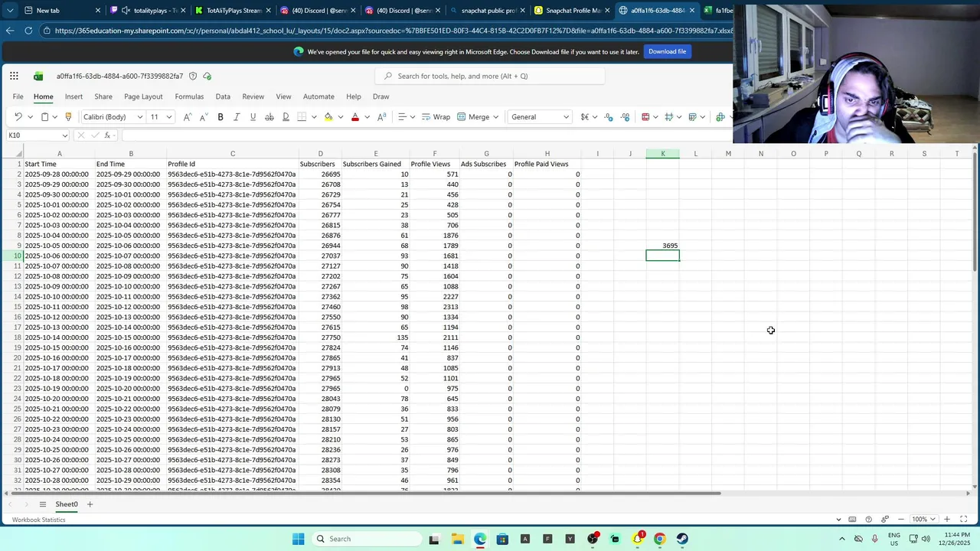
Task: Click the text alignment icon
Action: tap(401, 117)
